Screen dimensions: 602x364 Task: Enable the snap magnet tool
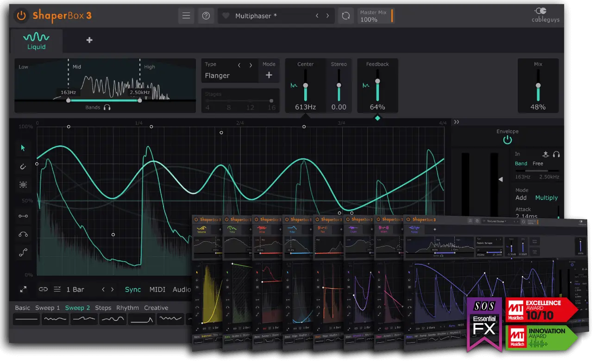tap(23, 166)
